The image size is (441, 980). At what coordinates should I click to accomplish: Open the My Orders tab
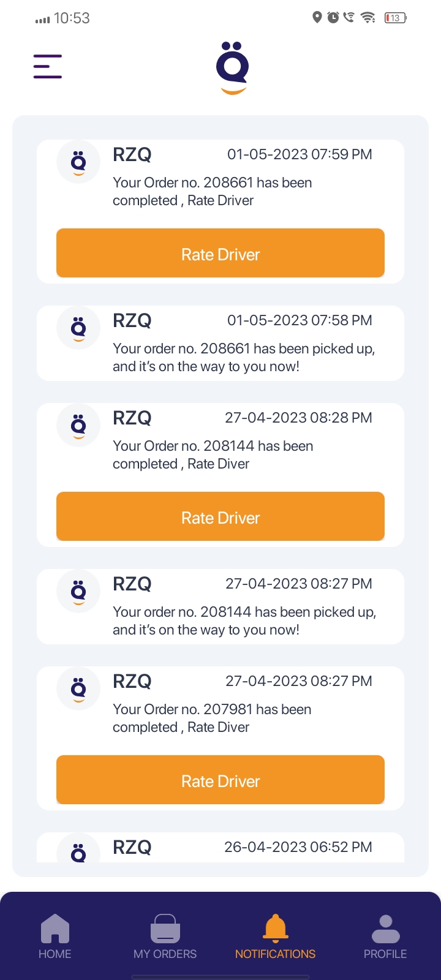pyautogui.click(x=165, y=937)
